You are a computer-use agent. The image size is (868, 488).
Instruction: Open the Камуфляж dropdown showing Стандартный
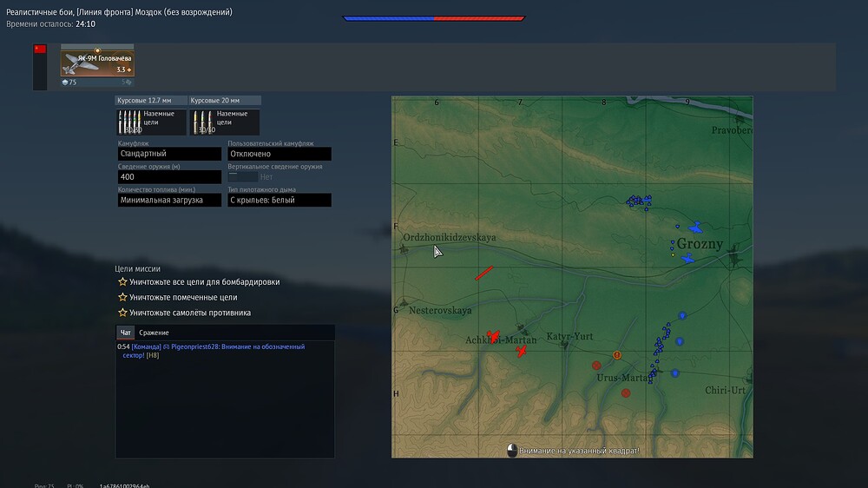(169, 154)
